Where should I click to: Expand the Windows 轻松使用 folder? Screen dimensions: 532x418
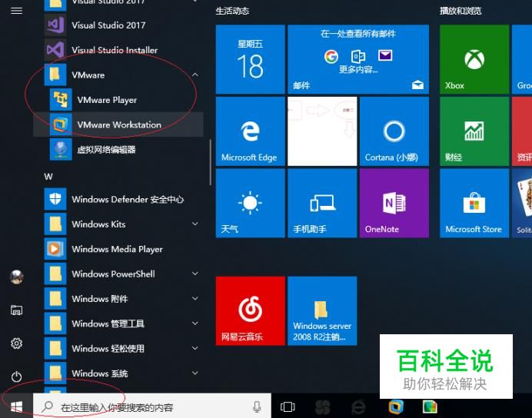pos(195,349)
